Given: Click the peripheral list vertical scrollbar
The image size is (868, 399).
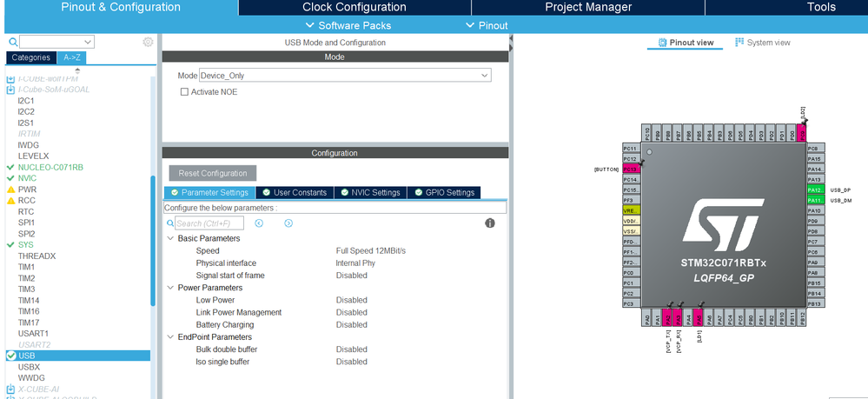Looking at the screenshot, I should point(153,240).
